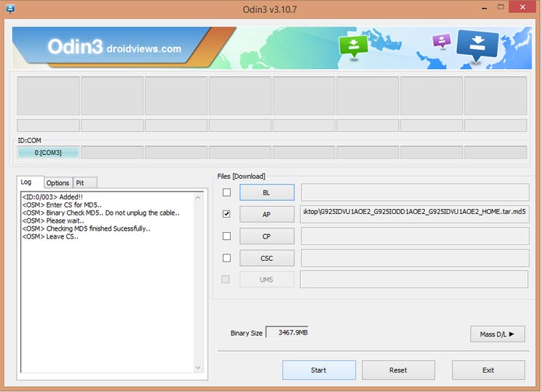Tick the CSC checkbox
The height and width of the screenshot is (392, 541).
point(226,257)
